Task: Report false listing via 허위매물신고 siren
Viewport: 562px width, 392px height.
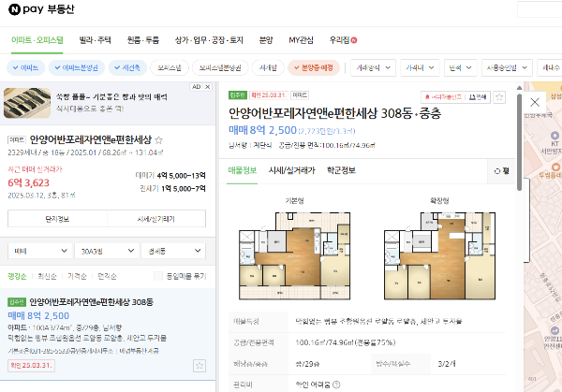Action: click(443, 97)
